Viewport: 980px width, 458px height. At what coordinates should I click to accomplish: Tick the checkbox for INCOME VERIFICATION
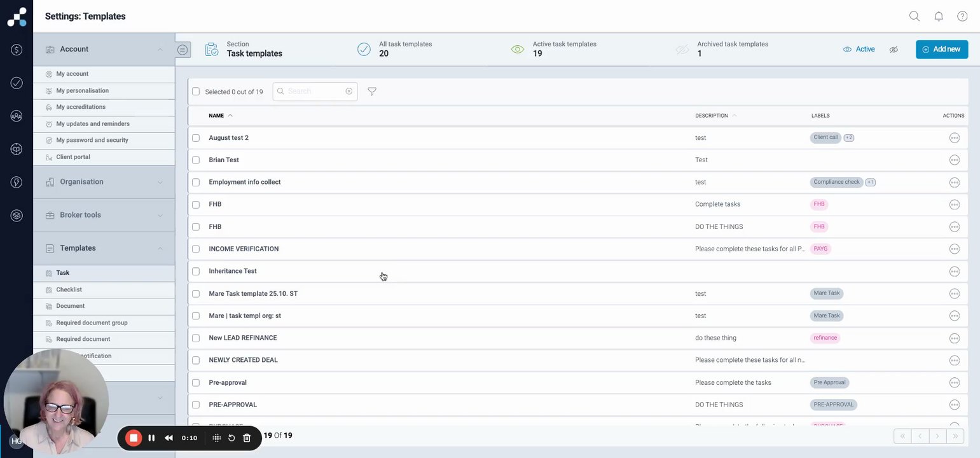click(196, 249)
